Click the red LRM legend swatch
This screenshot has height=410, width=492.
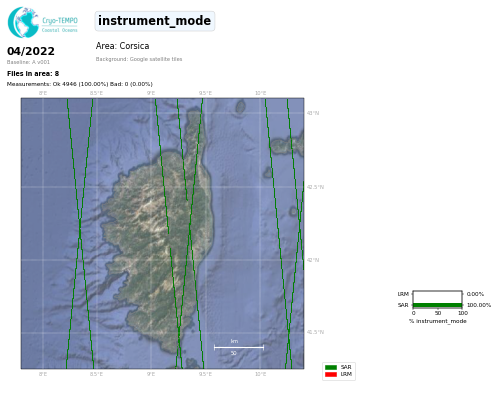pos(331,374)
